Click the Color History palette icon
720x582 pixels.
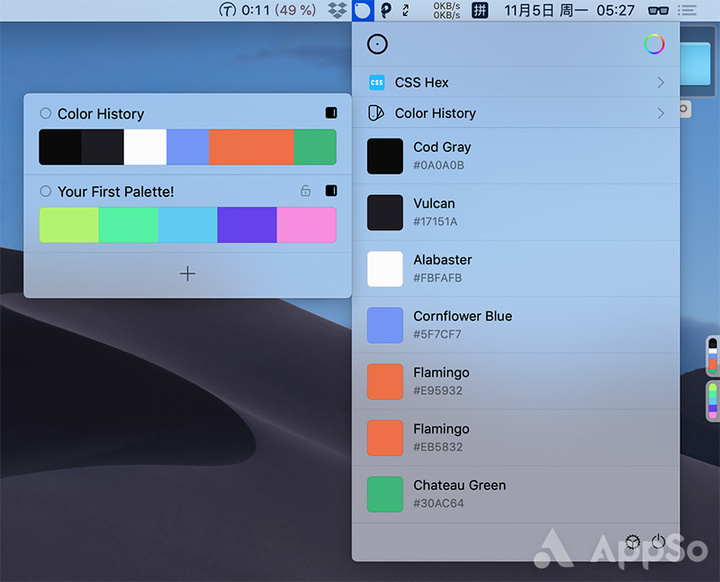pyautogui.click(x=376, y=113)
